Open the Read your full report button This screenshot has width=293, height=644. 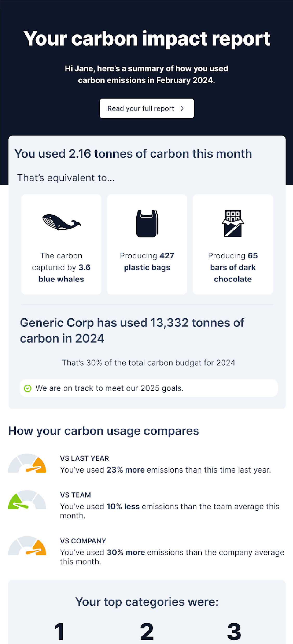(x=147, y=108)
